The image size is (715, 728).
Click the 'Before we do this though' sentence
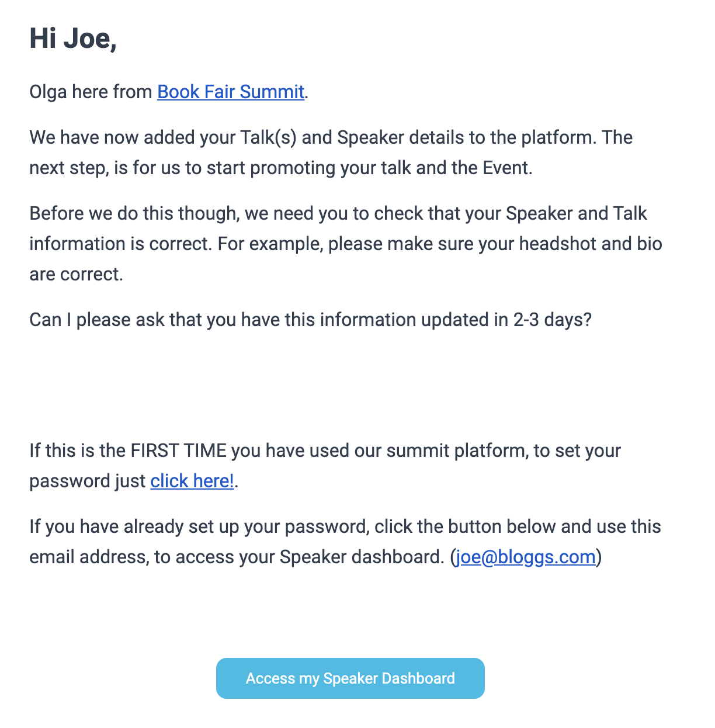click(346, 244)
